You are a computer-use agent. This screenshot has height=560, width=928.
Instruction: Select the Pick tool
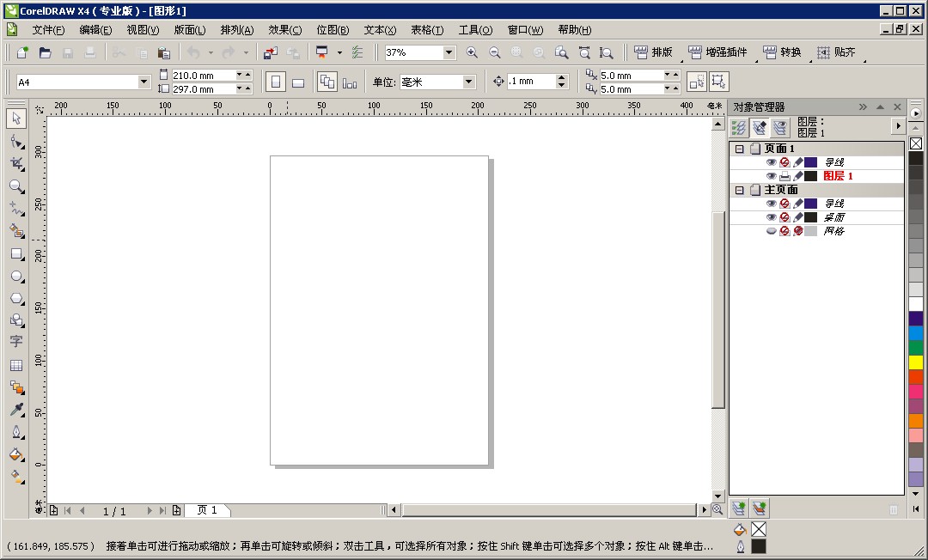click(x=16, y=119)
